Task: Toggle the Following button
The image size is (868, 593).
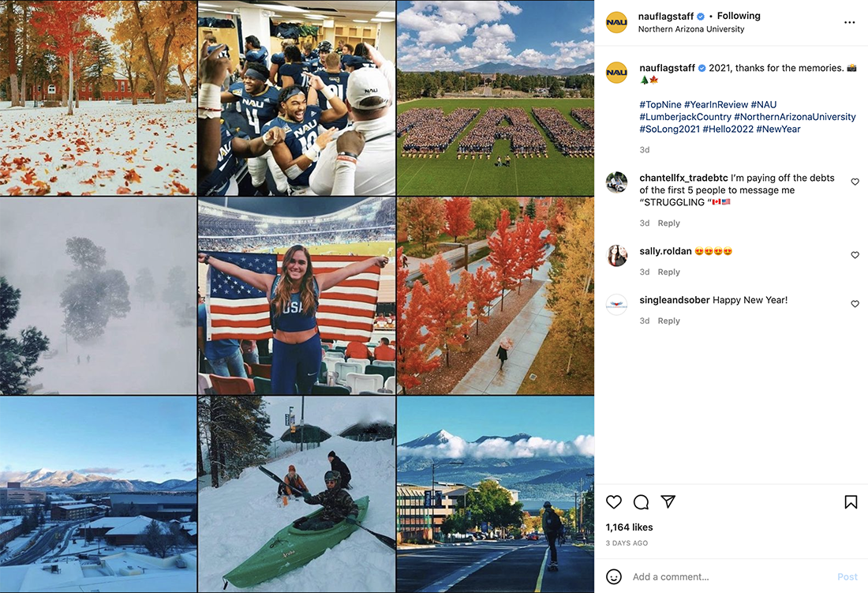Action: (x=739, y=16)
